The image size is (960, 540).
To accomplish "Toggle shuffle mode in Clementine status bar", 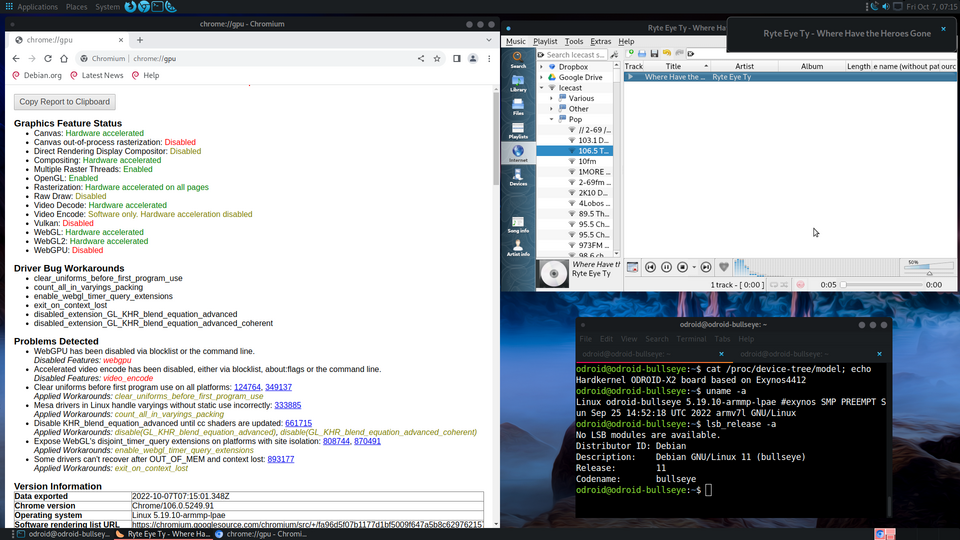I will (784, 285).
